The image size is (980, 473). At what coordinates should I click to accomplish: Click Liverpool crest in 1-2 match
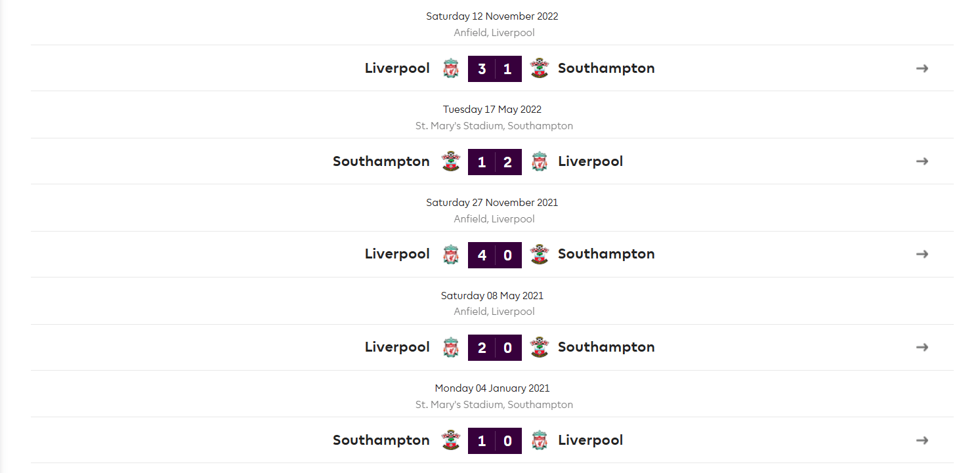[x=540, y=161]
